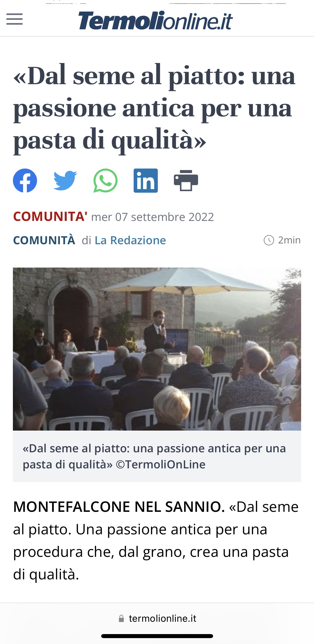The height and width of the screenshot is (644, 314).
Task: Share article on Facebook
Action: (x=25, y=180)
